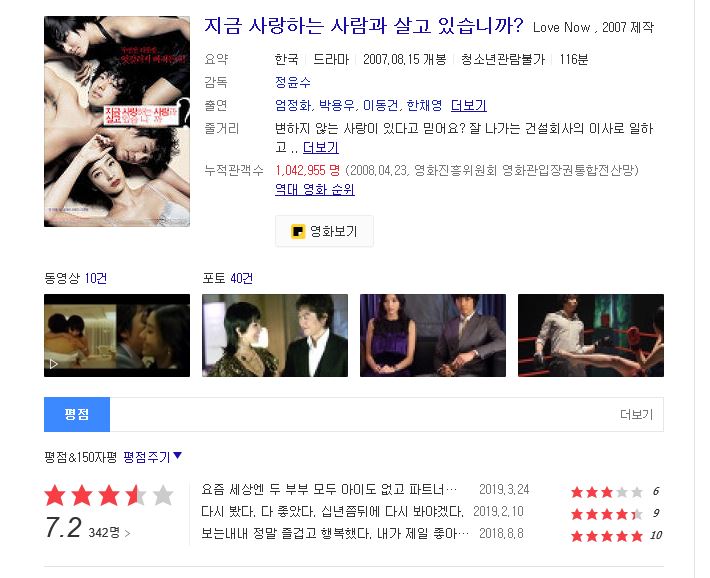Open 더보기 in the ratings tab bar
The image size is (710, 578).
[x=636, y=414]
